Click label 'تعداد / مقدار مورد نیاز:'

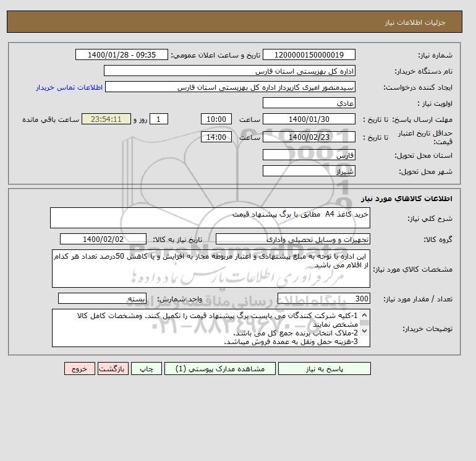point(418,299)
